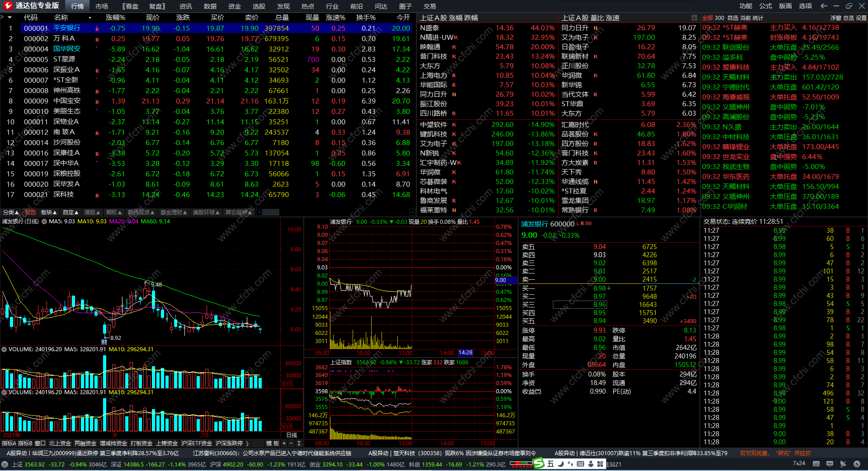Viewport: 868px width, 471px height.
Task: Open the 美股环球 dropdown tab
Action: tap(206, 212)
